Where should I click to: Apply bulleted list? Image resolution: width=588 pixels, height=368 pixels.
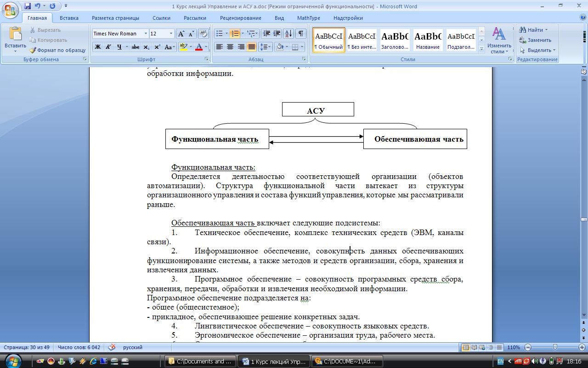click(220, 34)
